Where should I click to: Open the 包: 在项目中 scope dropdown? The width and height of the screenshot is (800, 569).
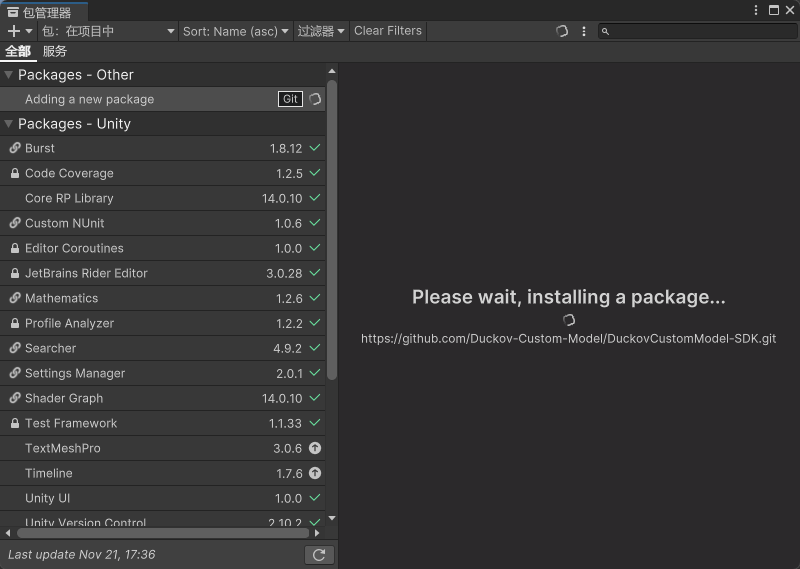coord(108,31)
